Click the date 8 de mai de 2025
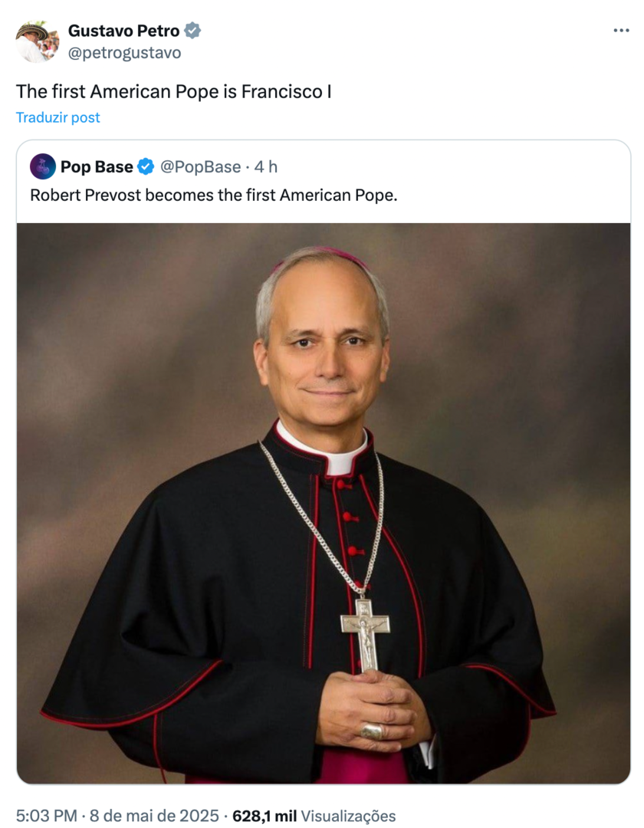This screenshot has width=644, height=828. (154, 816)
